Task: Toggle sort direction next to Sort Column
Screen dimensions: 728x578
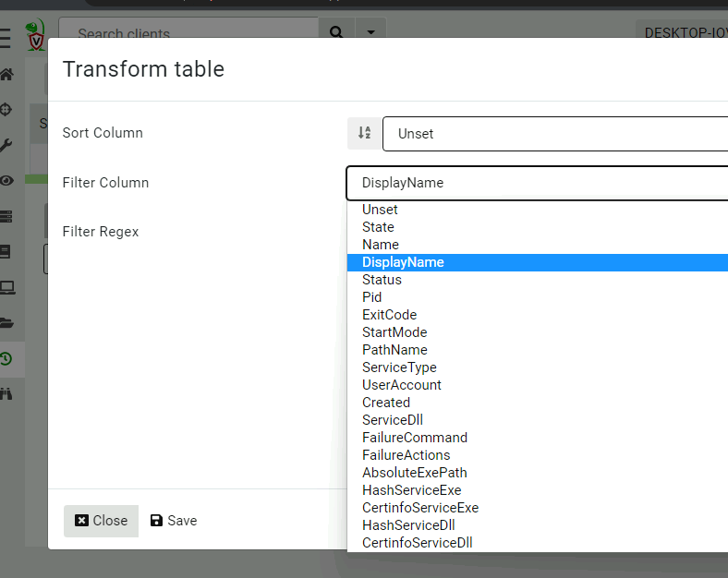Action: click(364, 133)
